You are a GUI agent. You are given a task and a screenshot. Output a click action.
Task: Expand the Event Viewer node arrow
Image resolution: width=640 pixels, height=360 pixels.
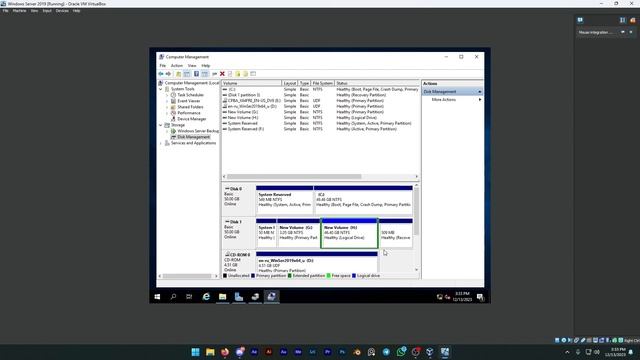(167, 101)
